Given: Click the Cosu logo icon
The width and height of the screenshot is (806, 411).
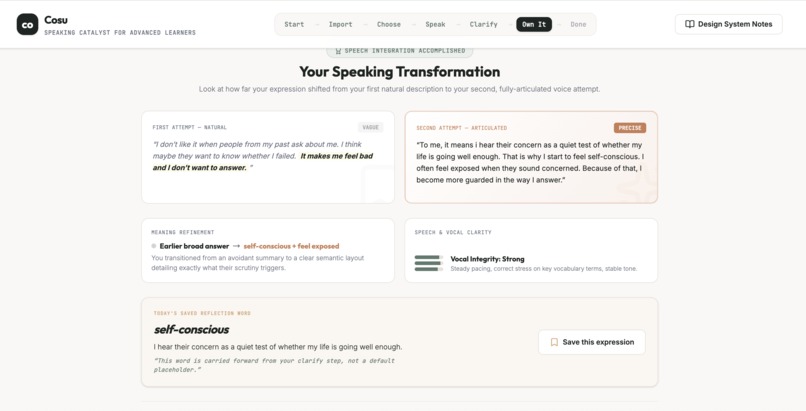Looking at the screenshot, I should pos(27,24).
